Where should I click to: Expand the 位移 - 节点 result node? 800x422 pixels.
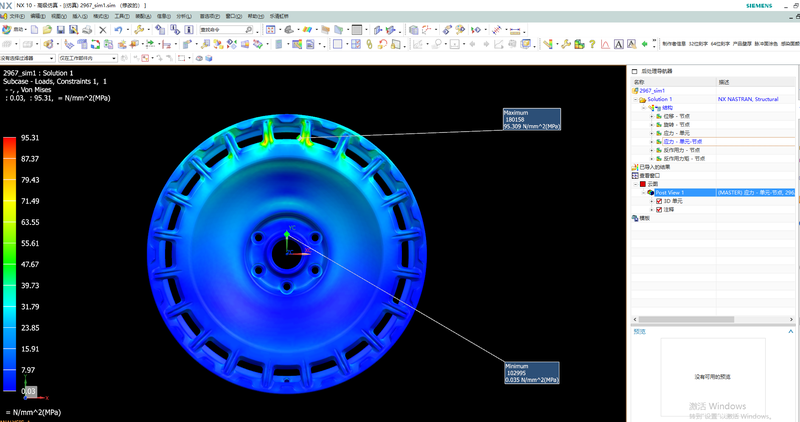point(651,116)
